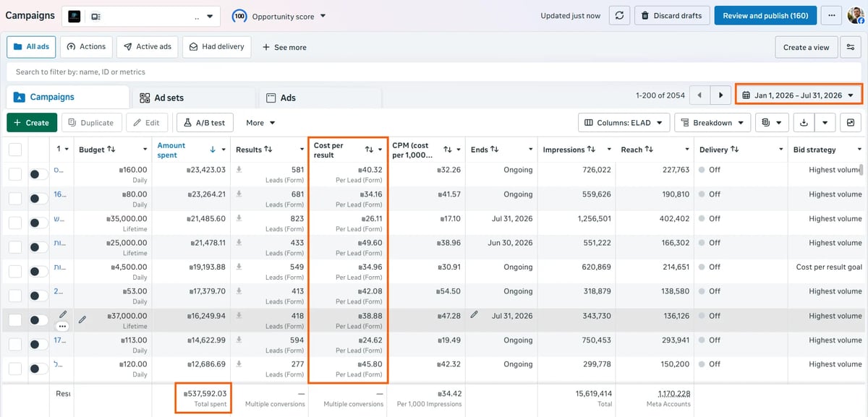Click the refresh icon beside Updated just now
The height and width of the screenshot is (417, 868).
(618, 16)
